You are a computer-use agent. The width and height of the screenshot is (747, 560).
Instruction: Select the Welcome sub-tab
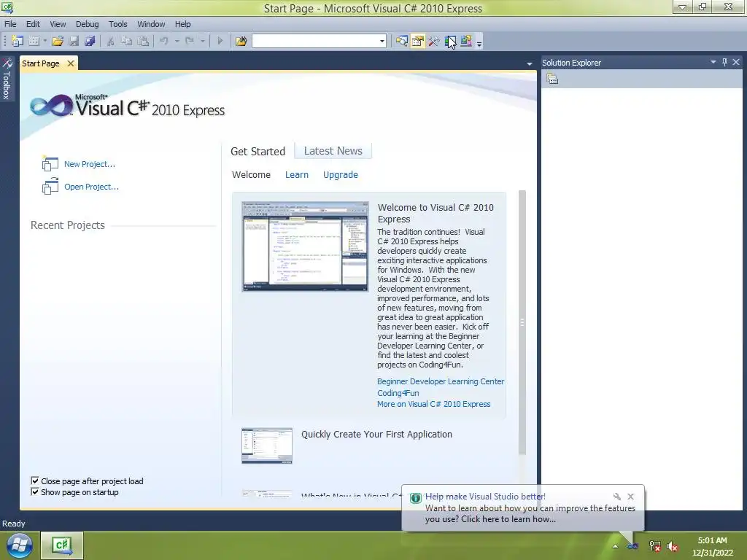tap(251, 175)
